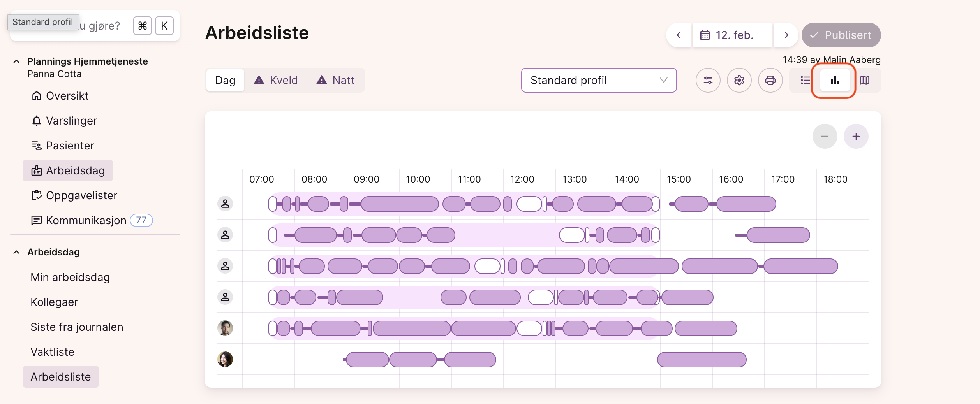Open the Standard profil dropdown

599,80
